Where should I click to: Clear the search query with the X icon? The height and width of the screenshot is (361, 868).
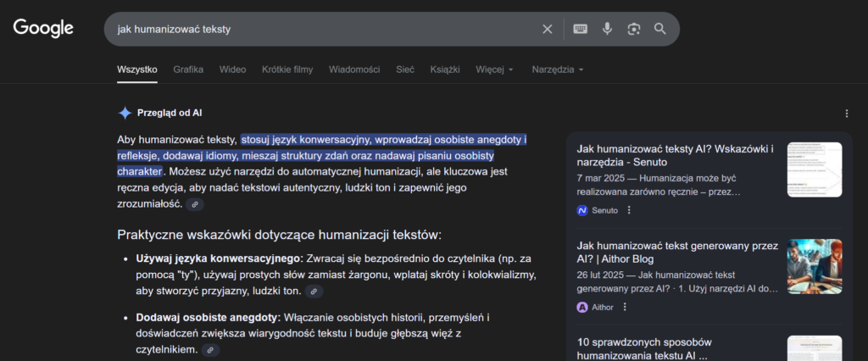pos(548,30)
